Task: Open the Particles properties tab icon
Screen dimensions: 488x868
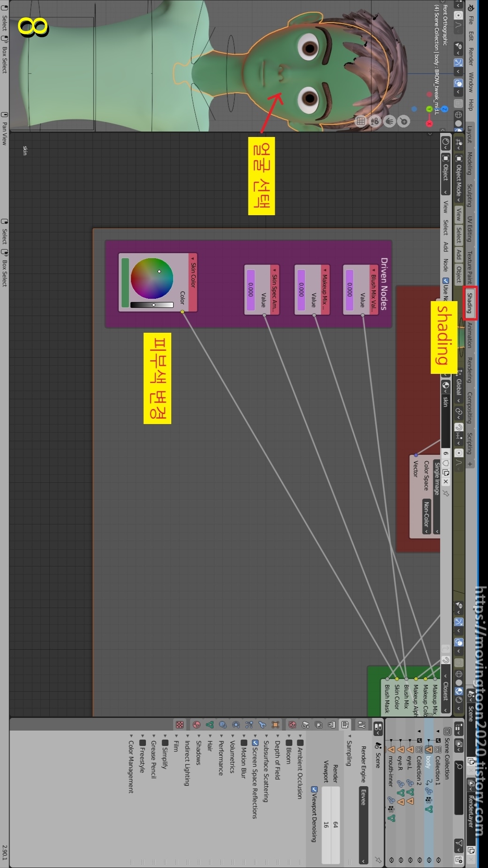Action: pyautogui.click(x=249, y=725)
